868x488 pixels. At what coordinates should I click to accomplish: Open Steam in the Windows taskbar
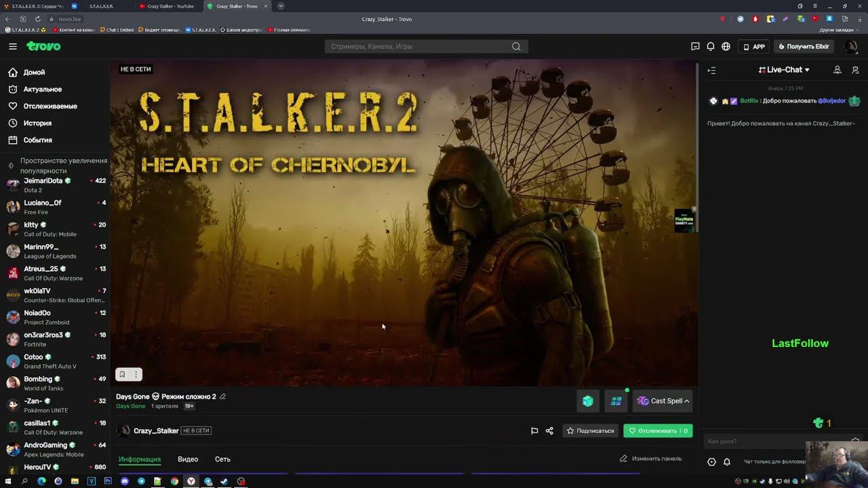coord(224,481)
